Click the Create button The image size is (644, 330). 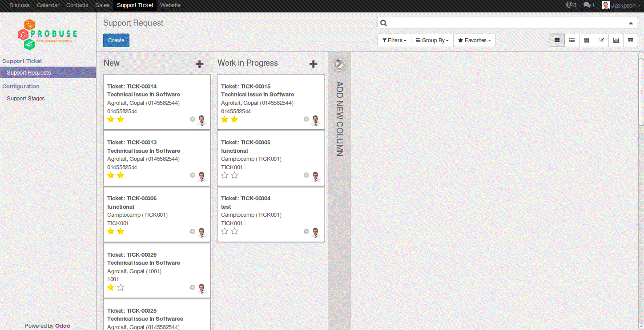point(116,40)
